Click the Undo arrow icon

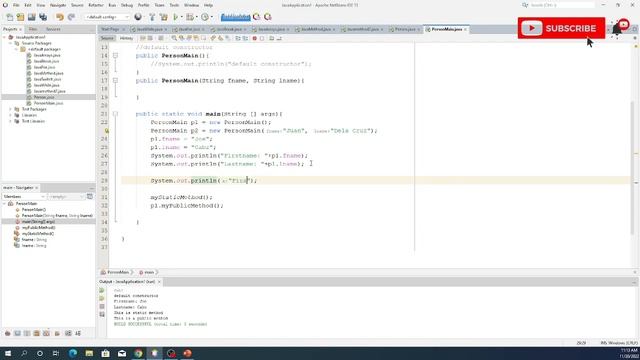60,17
